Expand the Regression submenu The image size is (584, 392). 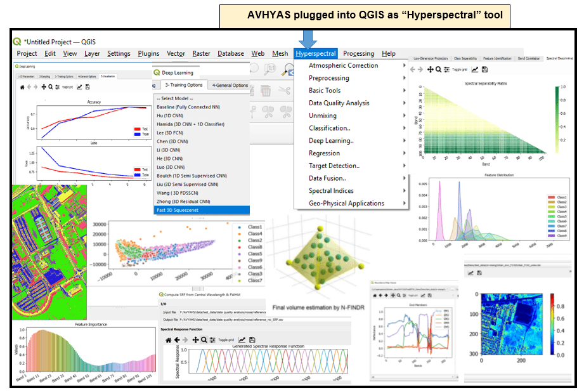click(351, 153)
